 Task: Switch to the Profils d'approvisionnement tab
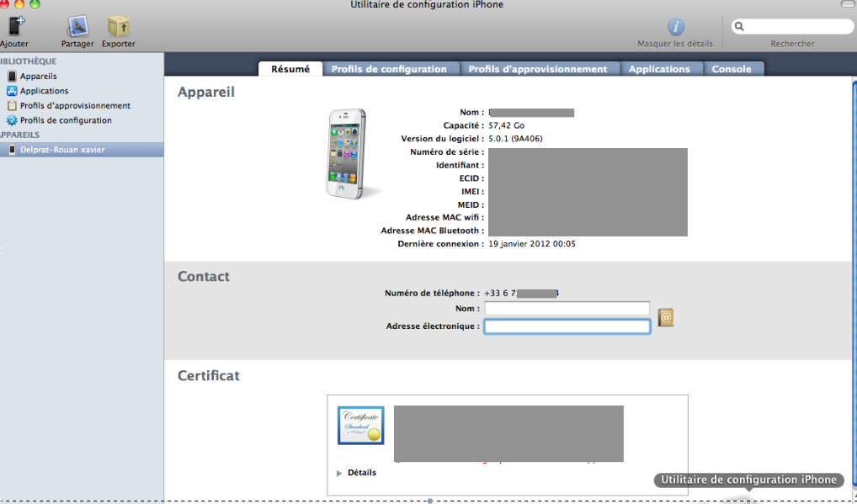pos(537,69)
